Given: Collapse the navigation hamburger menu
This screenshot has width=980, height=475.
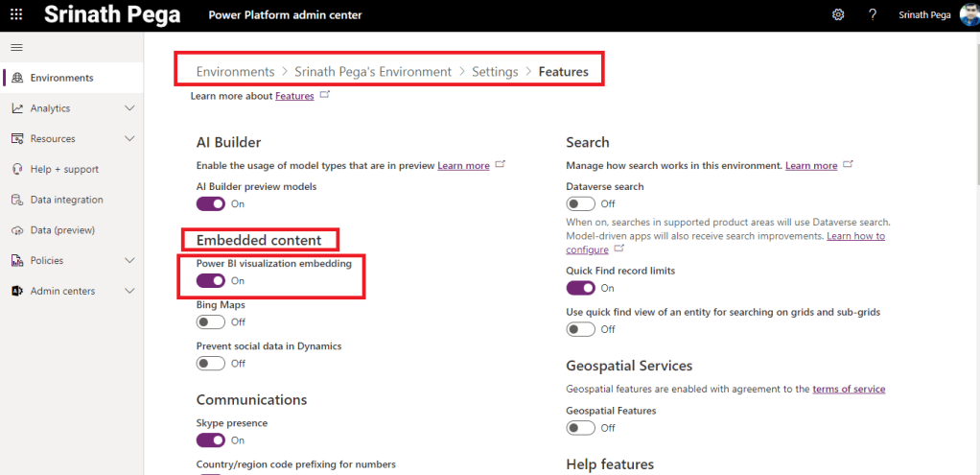Looking at the screenshot, I should coord(16,47).
